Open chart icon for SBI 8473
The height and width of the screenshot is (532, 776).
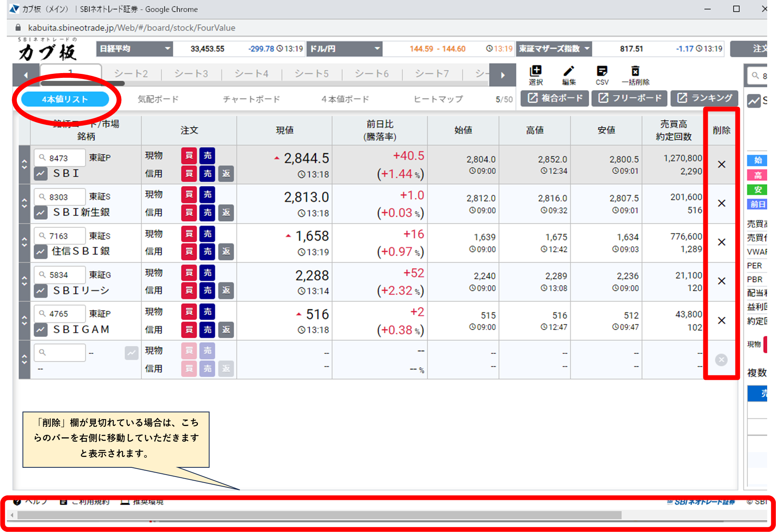pyautogui.click(x=41, y=173)
